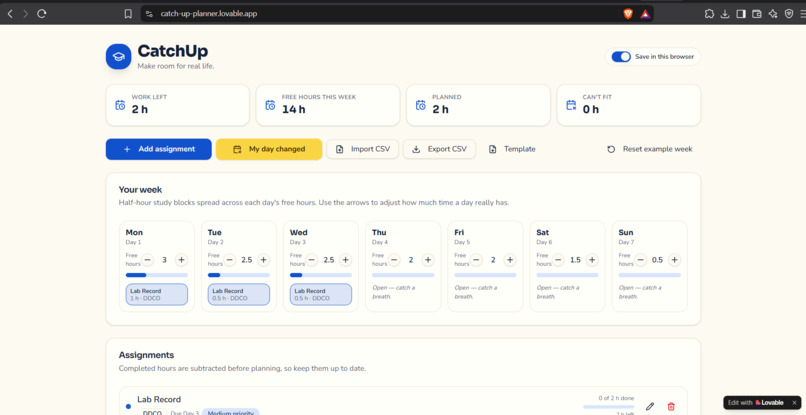Click the Your week heading

(x=140, y=190)
